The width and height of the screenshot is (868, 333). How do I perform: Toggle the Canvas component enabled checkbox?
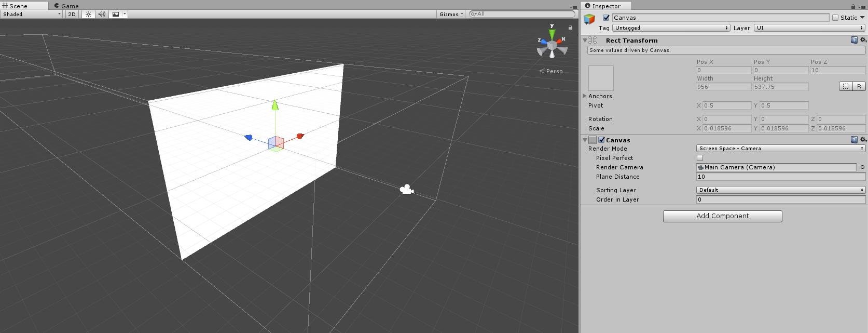click(x=601, y=140)
